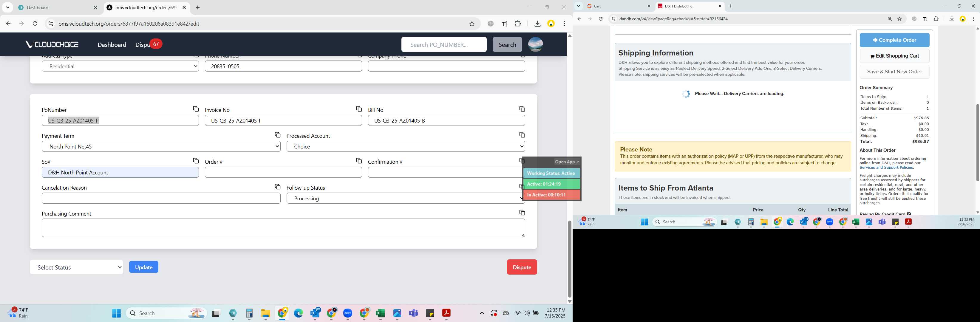Image resolution: width=980 pixels, height=322 pixels.
Task: Go back in the D&H browser window
Action: click(x=579, y=18)
